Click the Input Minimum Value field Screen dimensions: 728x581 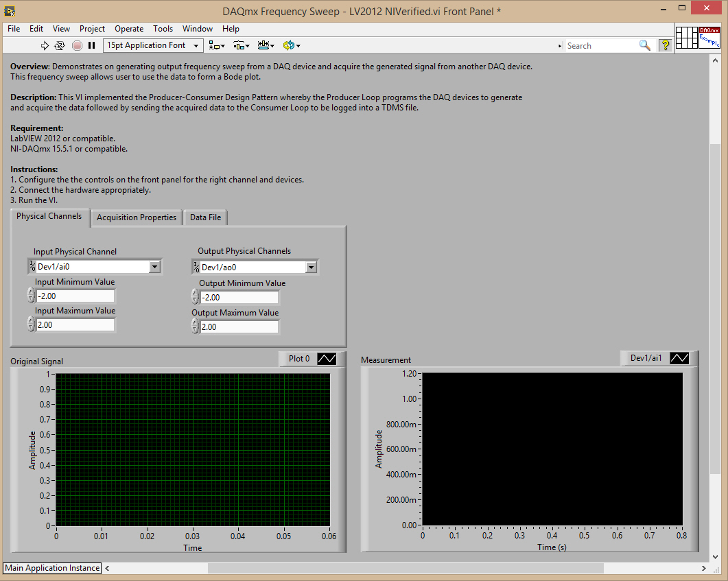tap(75, 296)
